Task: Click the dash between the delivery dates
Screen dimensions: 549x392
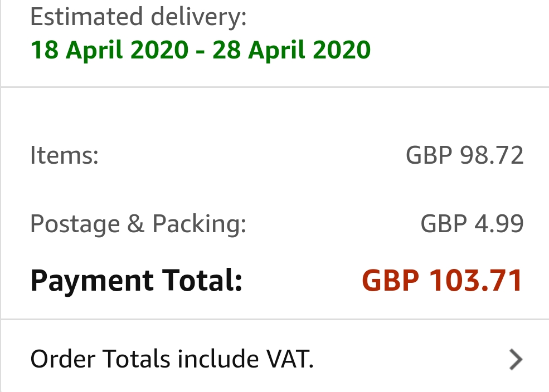Action: (201, 51)
